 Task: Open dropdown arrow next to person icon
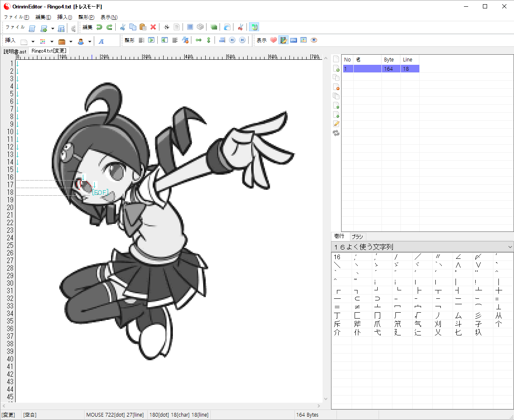tap(90, 42)
